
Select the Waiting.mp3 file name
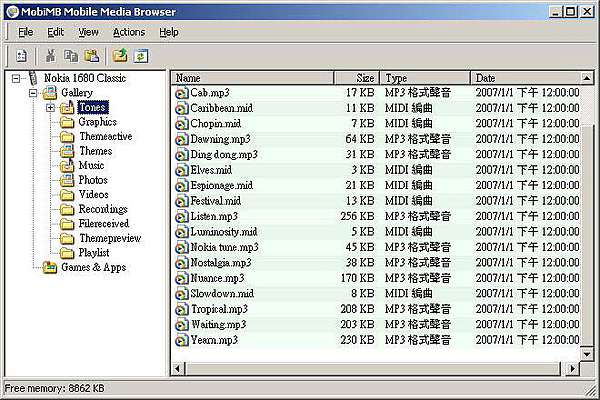tap(218, 325)
